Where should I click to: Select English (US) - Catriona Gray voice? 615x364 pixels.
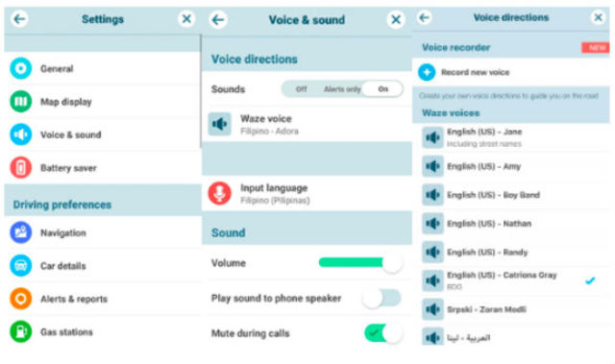coord(511,280)
